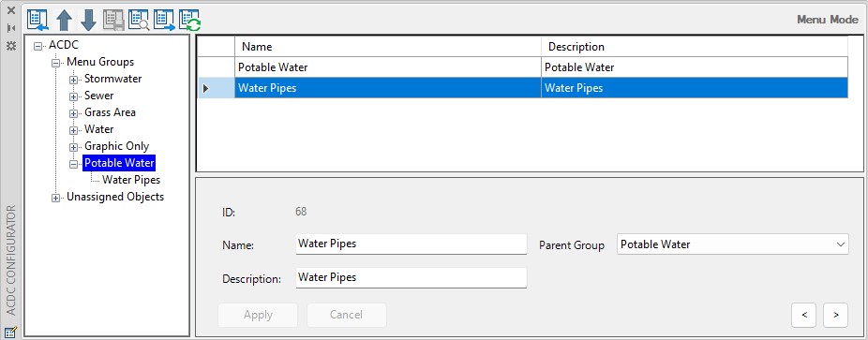
Task: Move selected item up with the up arrow
Action: 65,21
